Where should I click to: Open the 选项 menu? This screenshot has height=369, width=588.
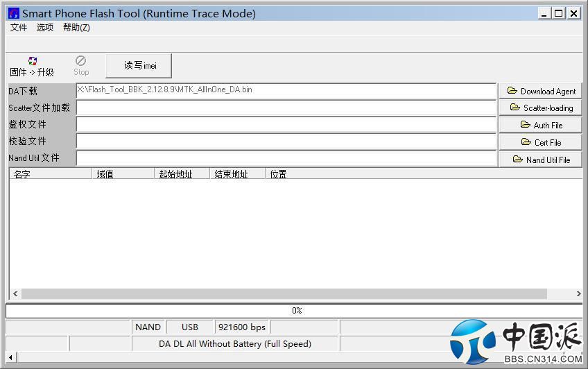(x=44, y=27)
